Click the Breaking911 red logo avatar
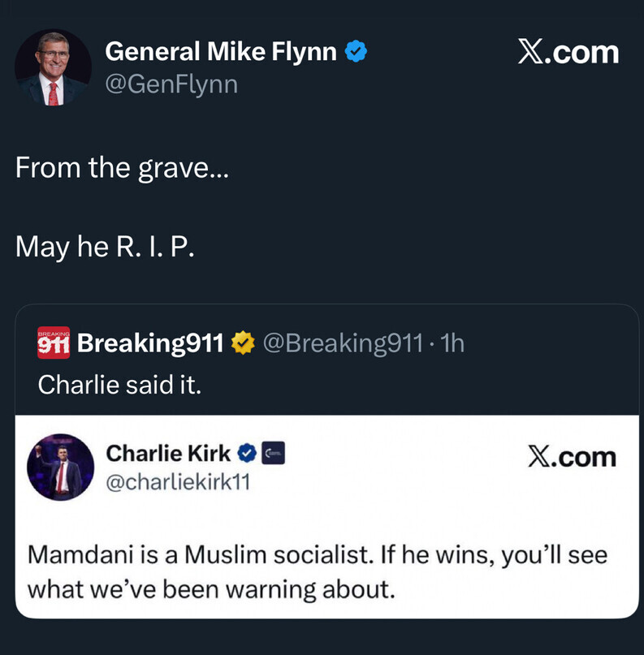 (x=54, y=343)
